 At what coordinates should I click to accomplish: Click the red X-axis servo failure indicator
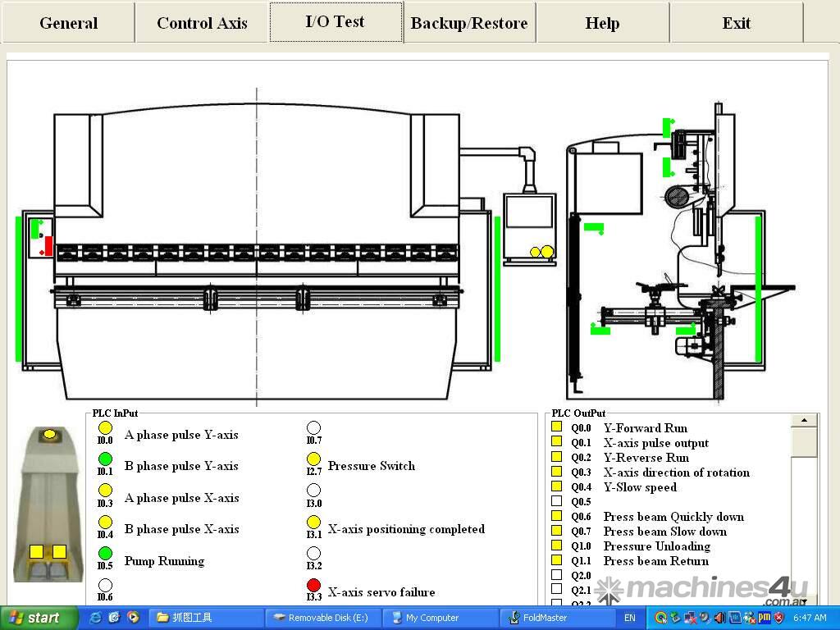(313, 585)
